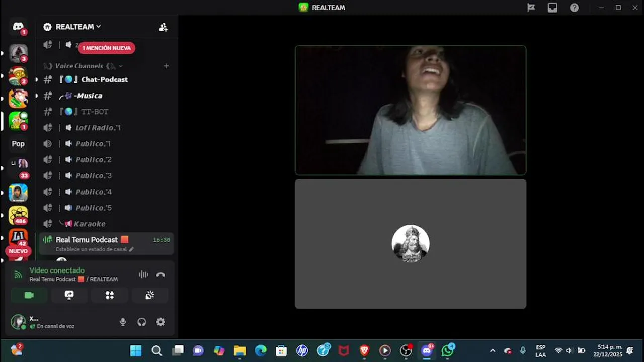Focus the webcam video tile
Image resolution: width=644 pixels, height=362 pixels.
[x=411, y=110]
